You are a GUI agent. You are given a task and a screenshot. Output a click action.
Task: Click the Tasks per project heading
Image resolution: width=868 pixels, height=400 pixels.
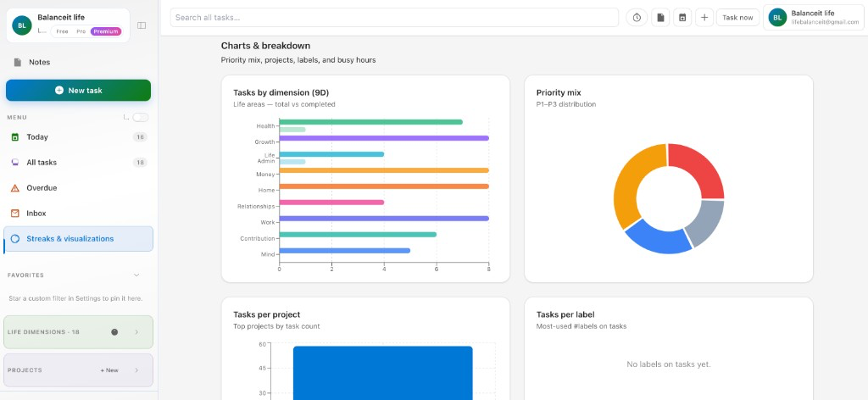tap(267, 314)
